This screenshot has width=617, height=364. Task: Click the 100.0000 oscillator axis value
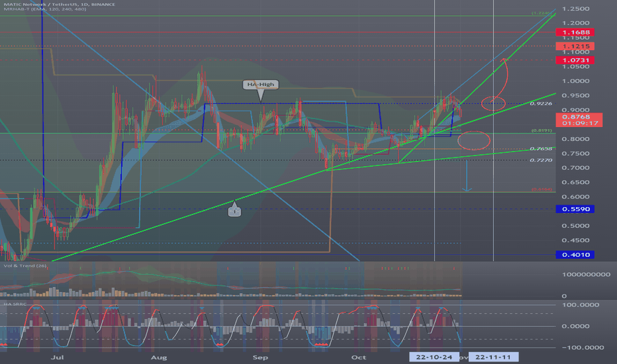point(581,305)
